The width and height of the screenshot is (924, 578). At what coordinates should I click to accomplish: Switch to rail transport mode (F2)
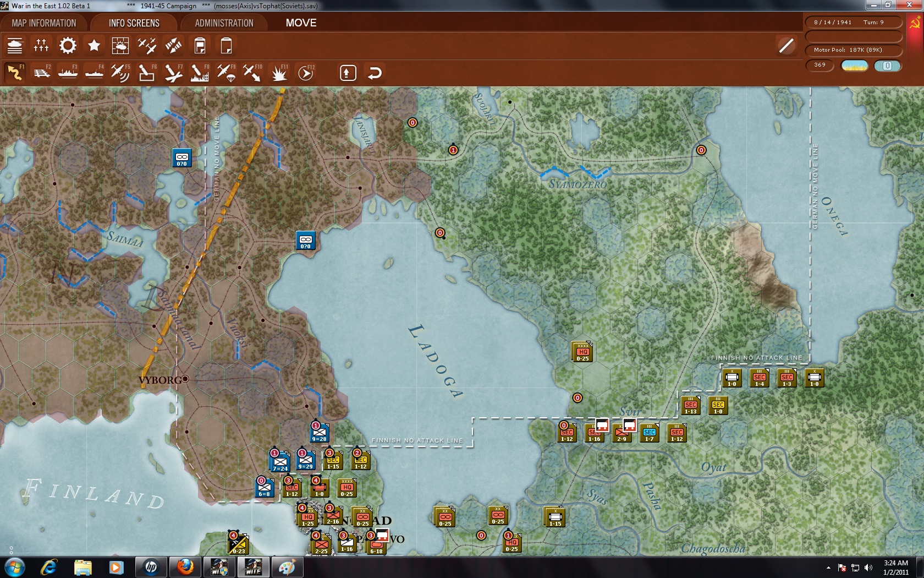click(41, 72)
